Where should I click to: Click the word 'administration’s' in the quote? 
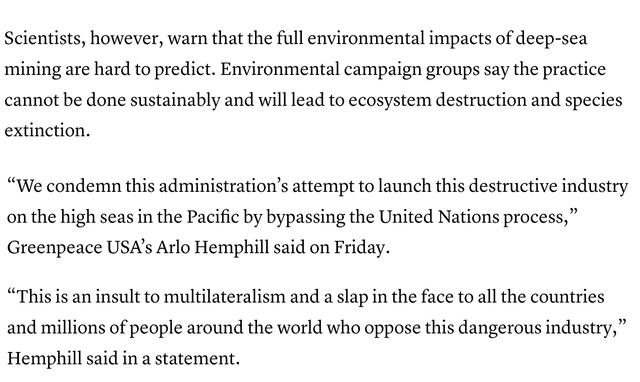[223, 186]
